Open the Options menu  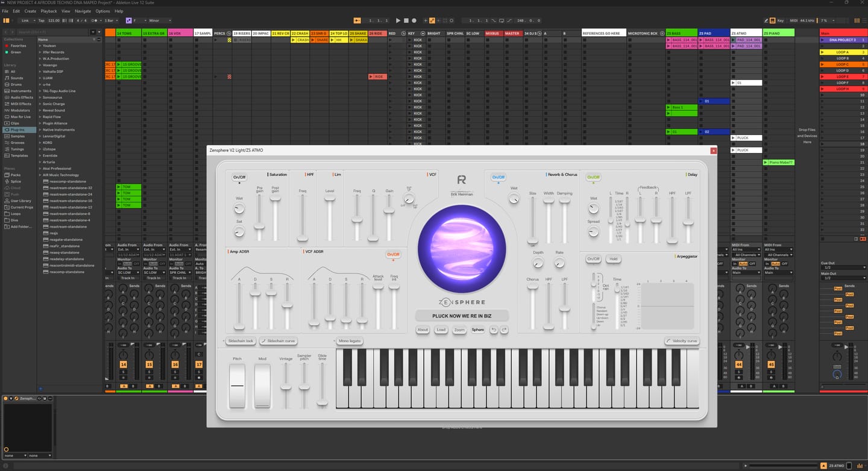coord(102,11)
